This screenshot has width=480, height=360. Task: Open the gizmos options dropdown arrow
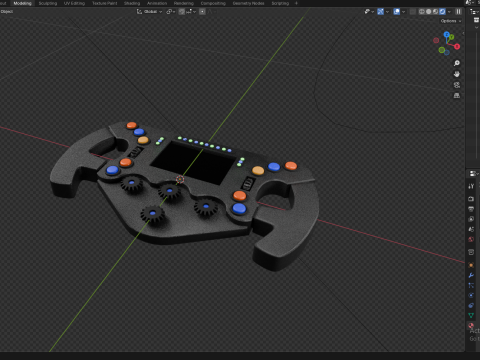387,12
